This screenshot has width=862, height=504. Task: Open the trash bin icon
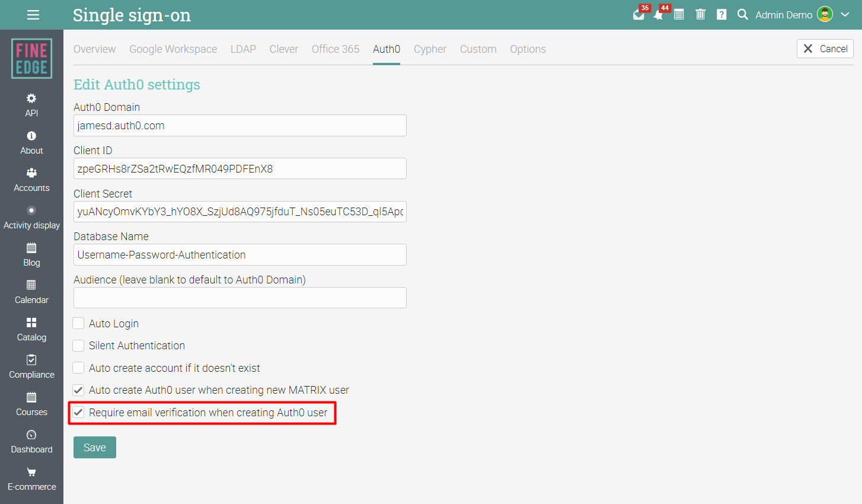pyautogui.click(x=700, y=14)
